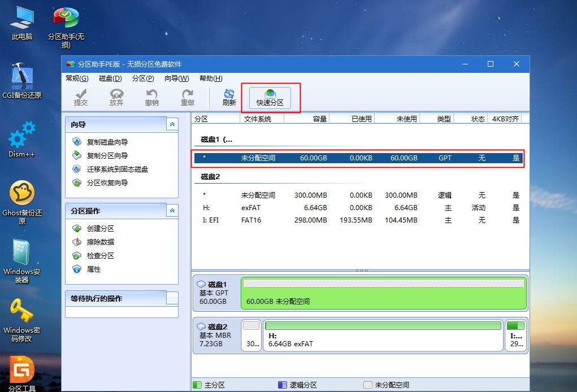Collapse the 分区操作 panel

pyautogui.click(x=172, y=211)
